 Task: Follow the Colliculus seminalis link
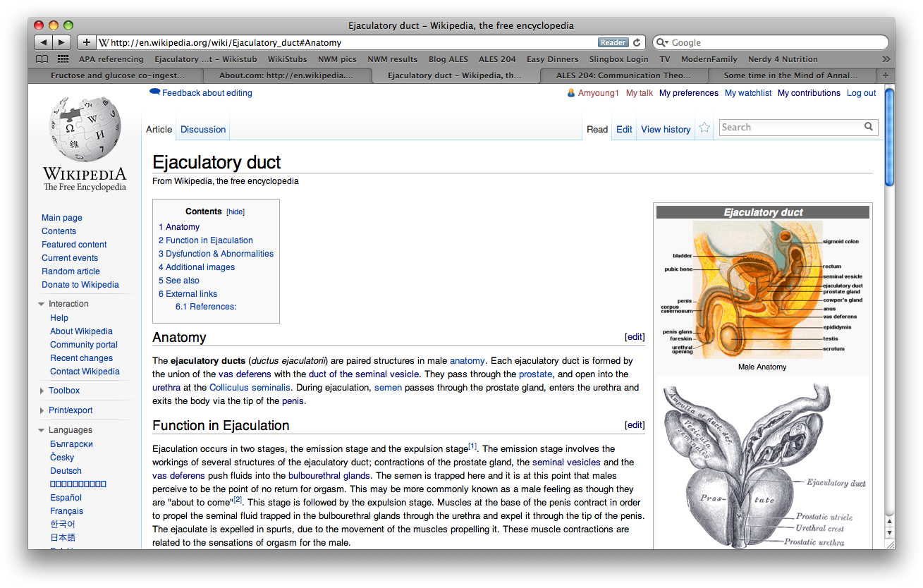[x=250, y=388]
